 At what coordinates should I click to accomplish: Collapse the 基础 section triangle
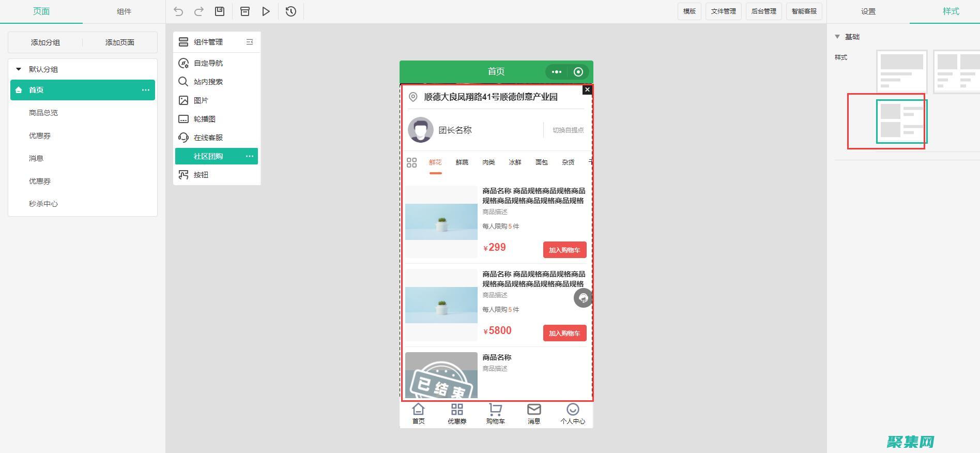click(837, 37)
